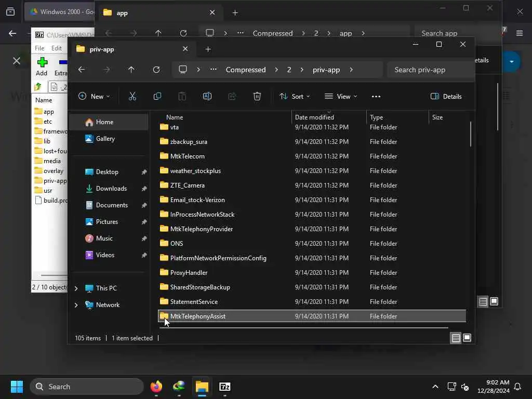Click the Paste clipboard icon in priv-app toolbar

click(182, 96)
